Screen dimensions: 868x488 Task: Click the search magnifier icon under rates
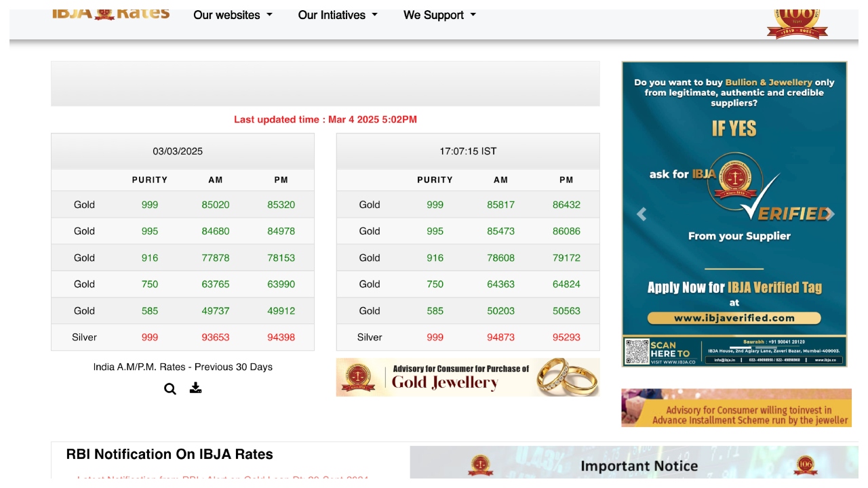coord(170,388)
